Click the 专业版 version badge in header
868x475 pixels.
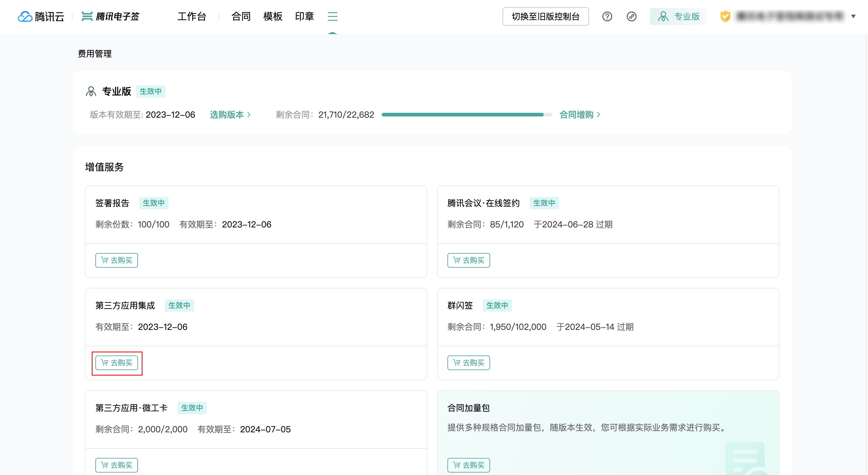pyautogui.click(x=678, y=16)
